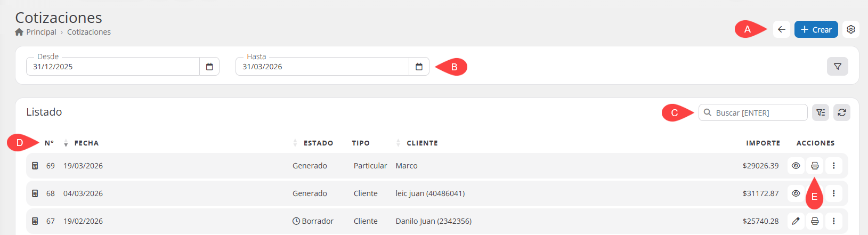Print quotation number 69

pyautogui.click(x=815, y=166)
